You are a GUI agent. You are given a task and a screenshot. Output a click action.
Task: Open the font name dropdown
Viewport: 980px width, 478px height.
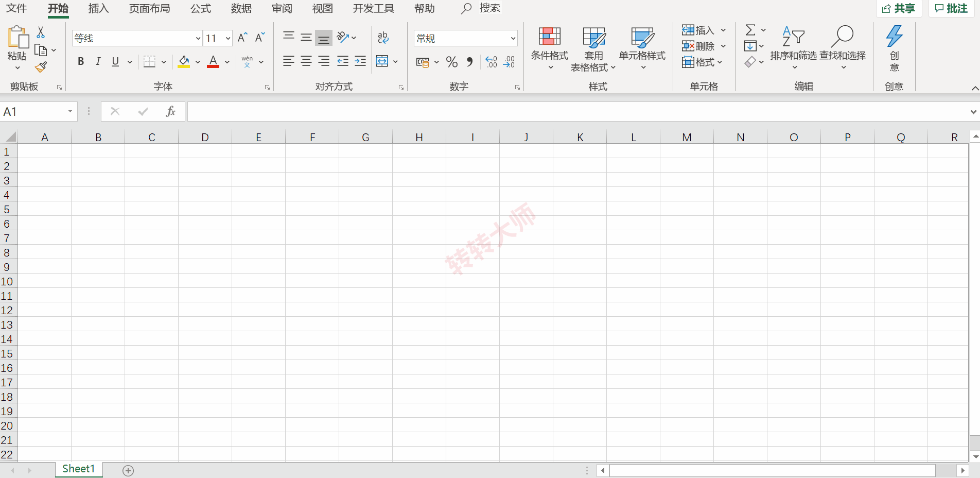pos(198,38)
